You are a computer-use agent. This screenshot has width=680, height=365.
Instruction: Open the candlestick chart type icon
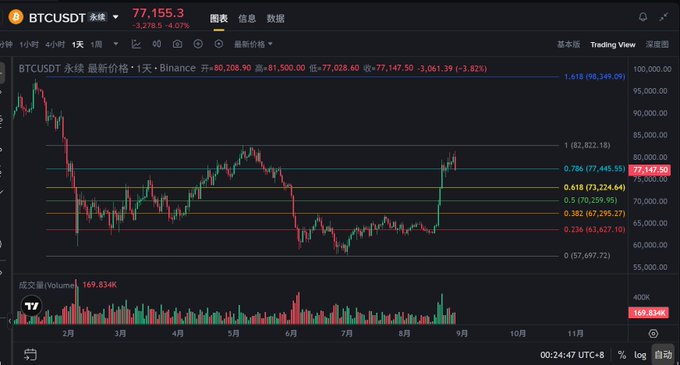pyautogui.click(x=157, y=44)
